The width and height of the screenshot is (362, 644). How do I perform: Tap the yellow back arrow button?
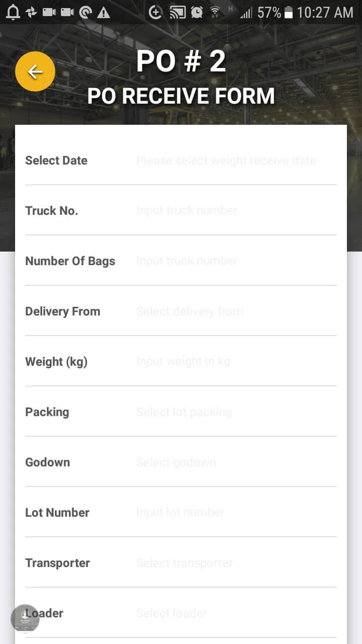tap(35, 71)
